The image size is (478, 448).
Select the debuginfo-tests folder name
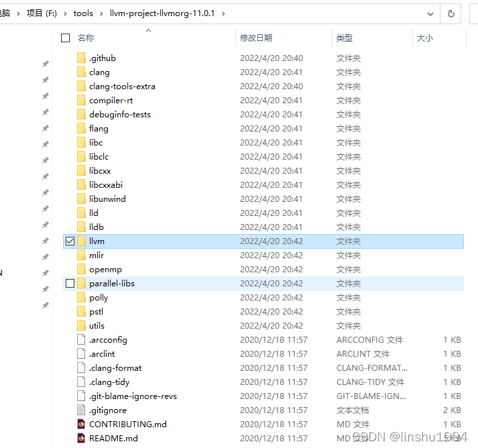[120, 115]
